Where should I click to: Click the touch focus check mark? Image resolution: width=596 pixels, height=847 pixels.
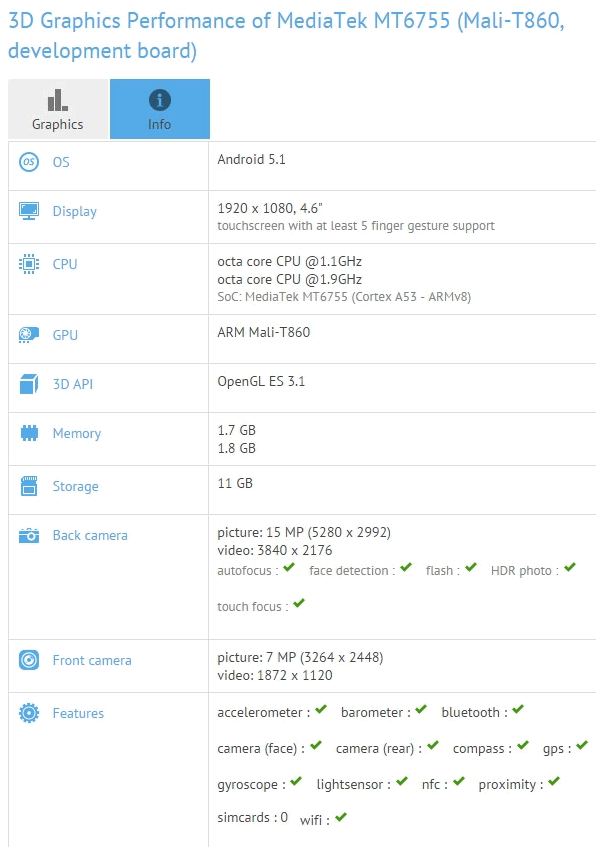click(x=299, y=603)
